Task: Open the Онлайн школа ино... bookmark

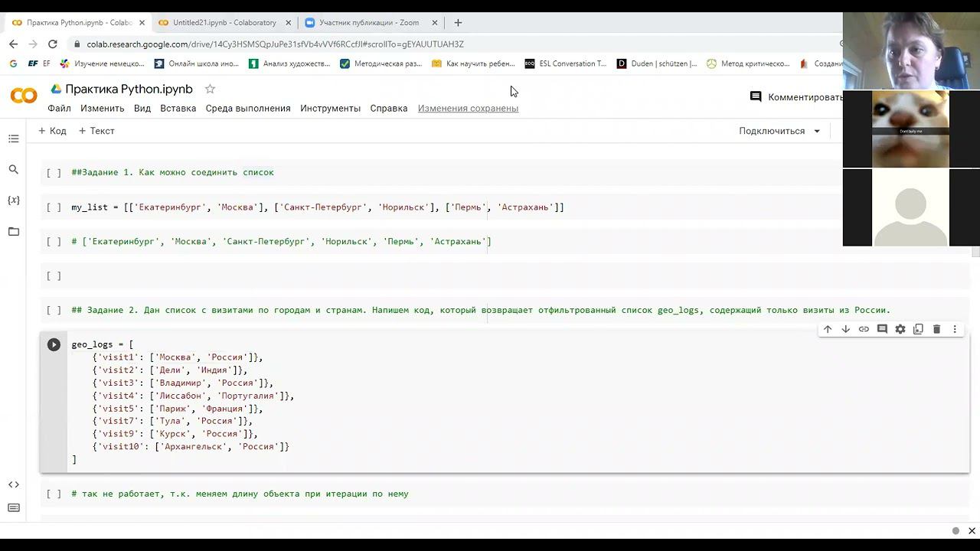Action: click(197, 64)
